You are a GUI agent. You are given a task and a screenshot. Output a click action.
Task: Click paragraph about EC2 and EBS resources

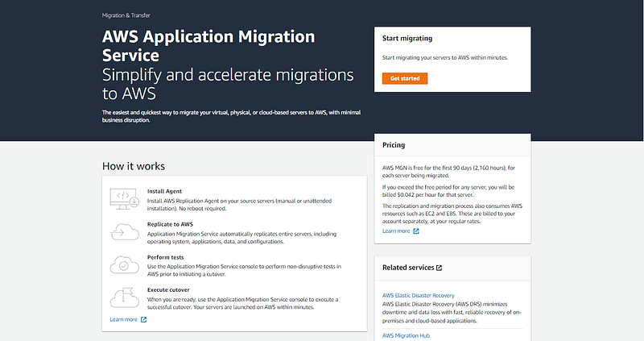pyautogui.click(x=452, y=214)
